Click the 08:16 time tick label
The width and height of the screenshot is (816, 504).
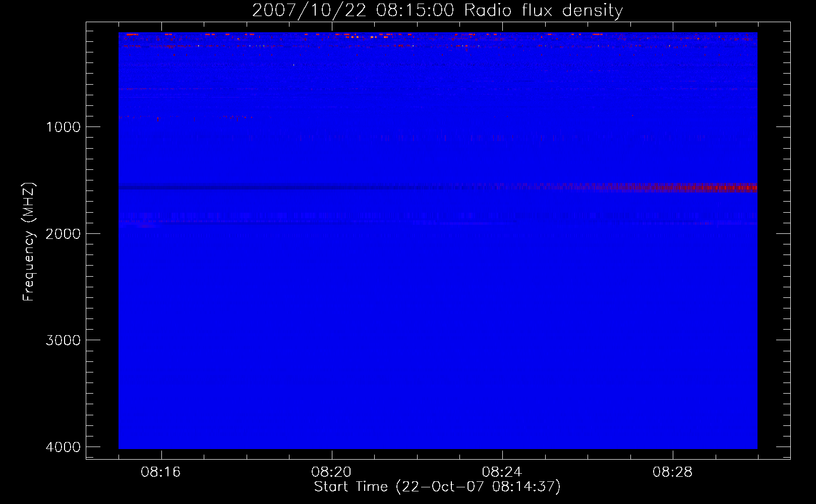coord(161,472)
